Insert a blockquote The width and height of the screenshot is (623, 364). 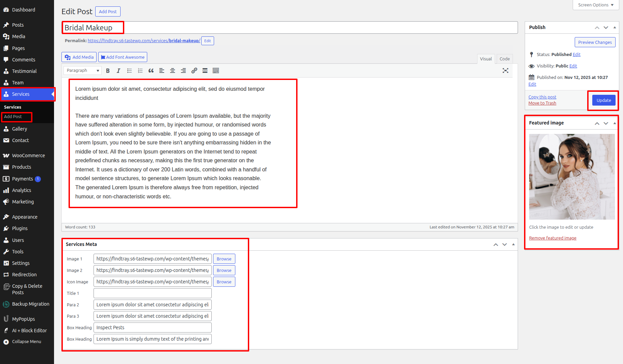coord(151,71)
